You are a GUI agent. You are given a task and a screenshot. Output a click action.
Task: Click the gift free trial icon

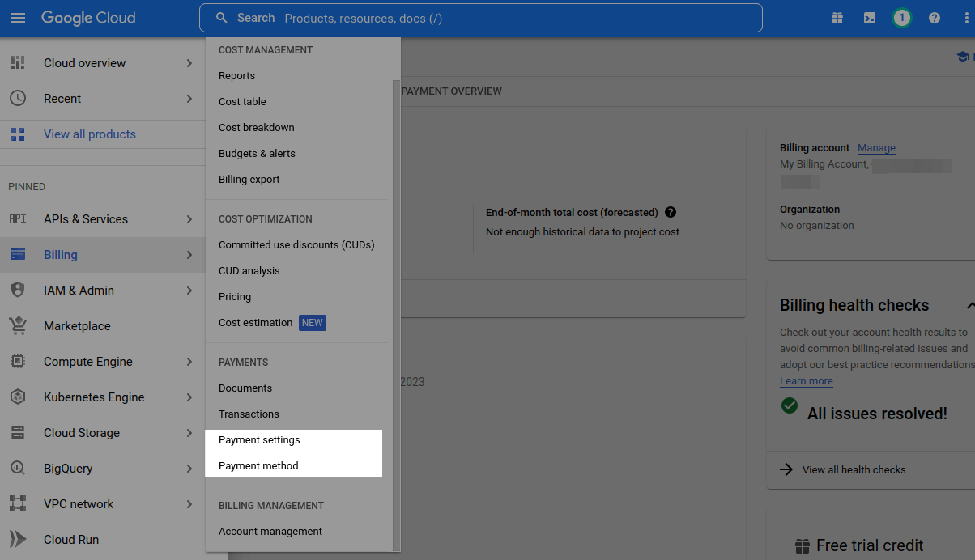pos(837,18)
